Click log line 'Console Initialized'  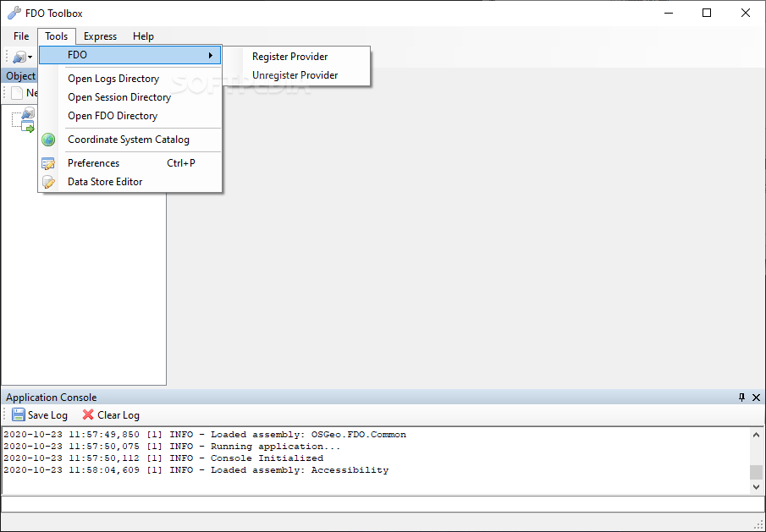pos(163,458)
